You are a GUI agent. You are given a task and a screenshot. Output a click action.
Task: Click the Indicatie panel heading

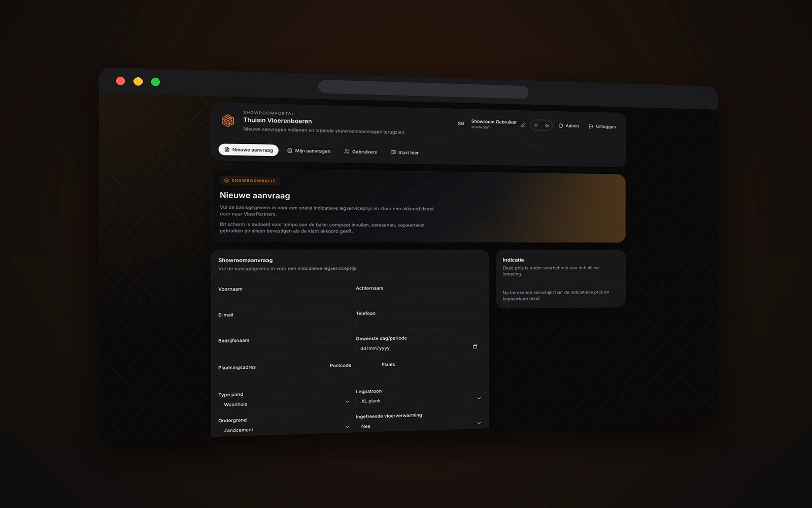click(513, 260)
